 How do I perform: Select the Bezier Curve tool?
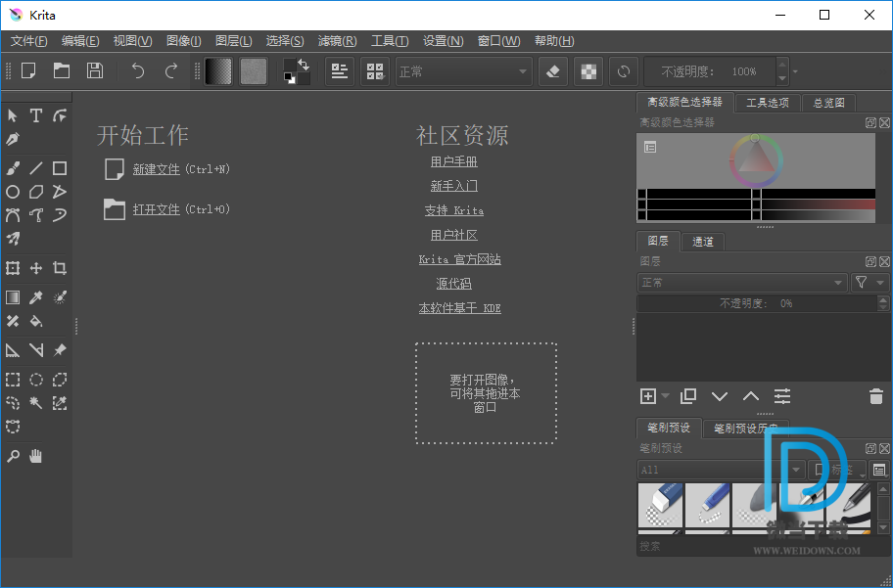[x=13, y=215]
